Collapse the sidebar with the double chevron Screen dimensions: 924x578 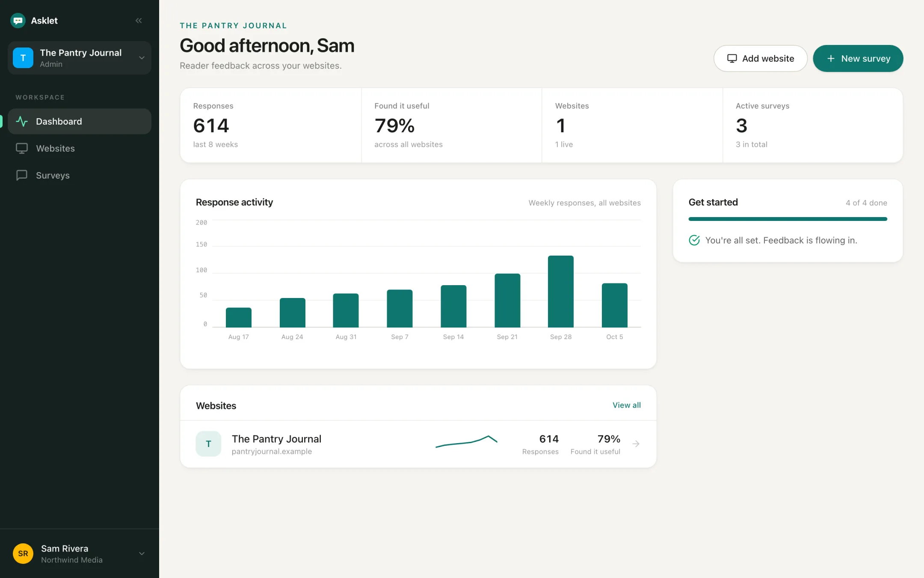point(139,21)
